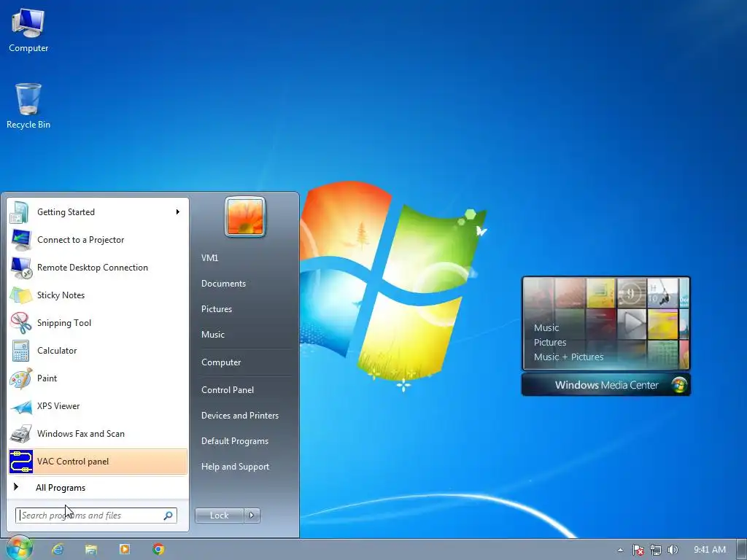Click the Snipping Tool text label
747x560 pixels.
click(x=64, y=323)
